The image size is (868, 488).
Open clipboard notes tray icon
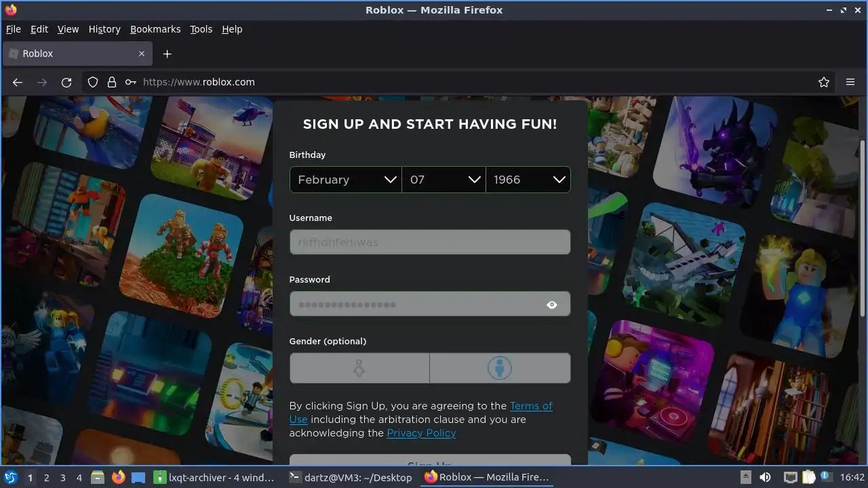[809, 477]
